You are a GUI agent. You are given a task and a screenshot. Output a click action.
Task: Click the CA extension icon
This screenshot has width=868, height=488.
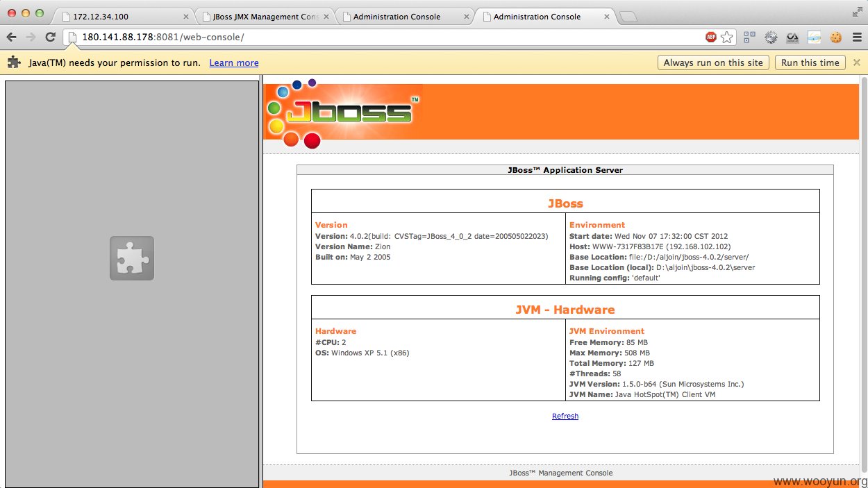(792, 37)
